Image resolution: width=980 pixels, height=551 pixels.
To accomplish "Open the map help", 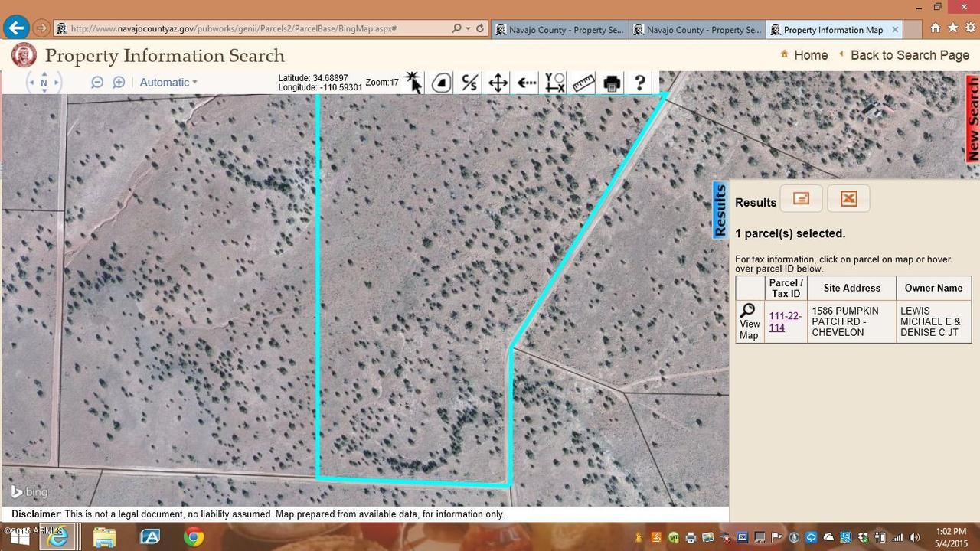I will [x=639, y=83].
